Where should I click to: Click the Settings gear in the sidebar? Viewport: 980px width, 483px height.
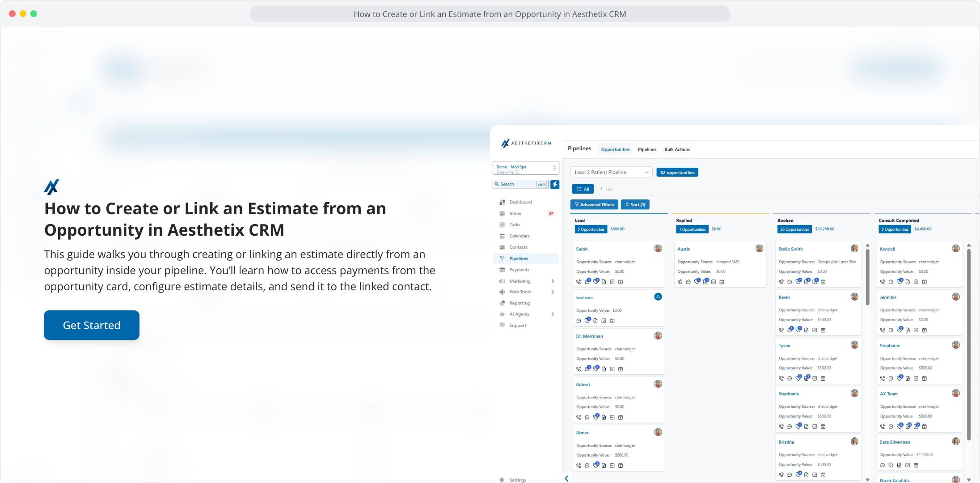[x=502, y=480]
